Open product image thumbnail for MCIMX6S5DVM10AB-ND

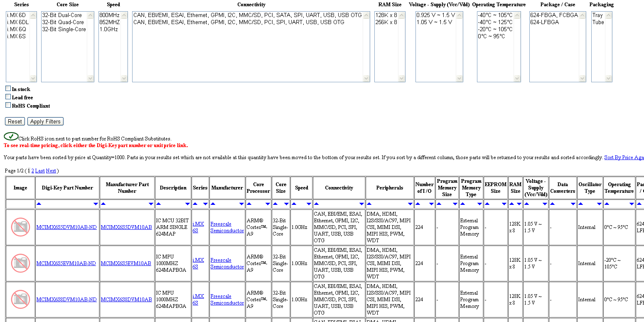20,227
